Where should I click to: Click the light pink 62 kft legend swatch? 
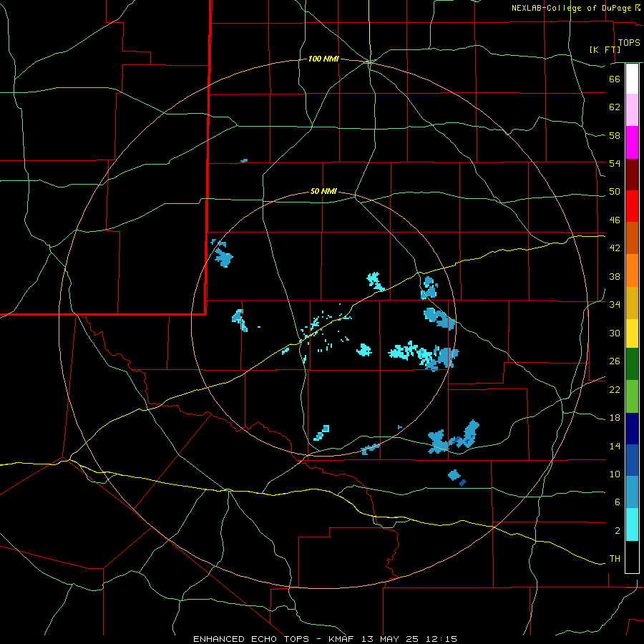(632, 110)
